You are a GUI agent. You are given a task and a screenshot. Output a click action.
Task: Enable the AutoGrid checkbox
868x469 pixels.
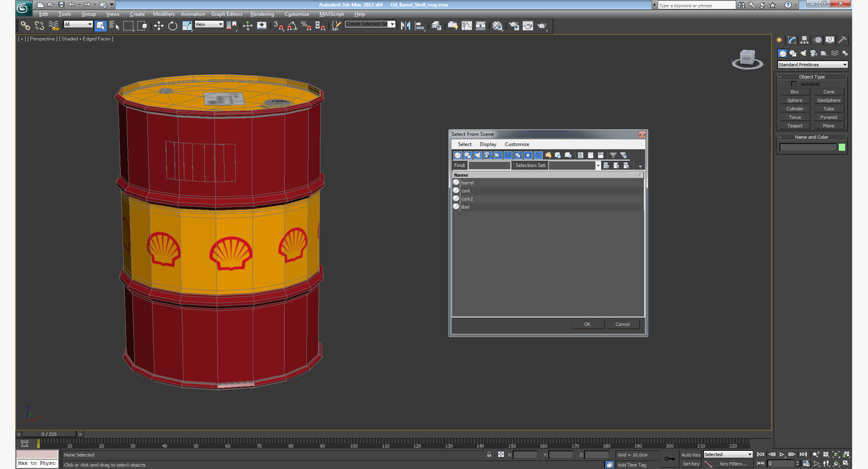coord(794,84)
